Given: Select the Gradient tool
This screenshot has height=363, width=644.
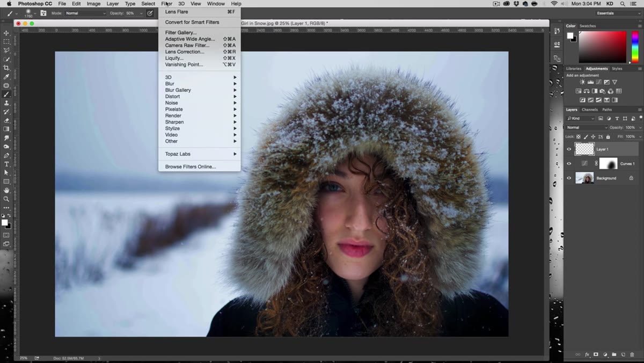Looking at the screenshot, I should pos(6,129).
